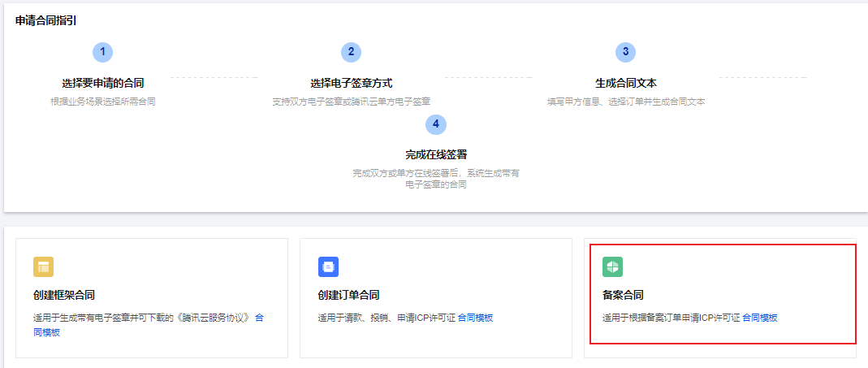Click the 适用于根据备案订单申请ICP许可证 description
Image resolution: width=868 pixels, height=368 pixels.
(671, 318)
